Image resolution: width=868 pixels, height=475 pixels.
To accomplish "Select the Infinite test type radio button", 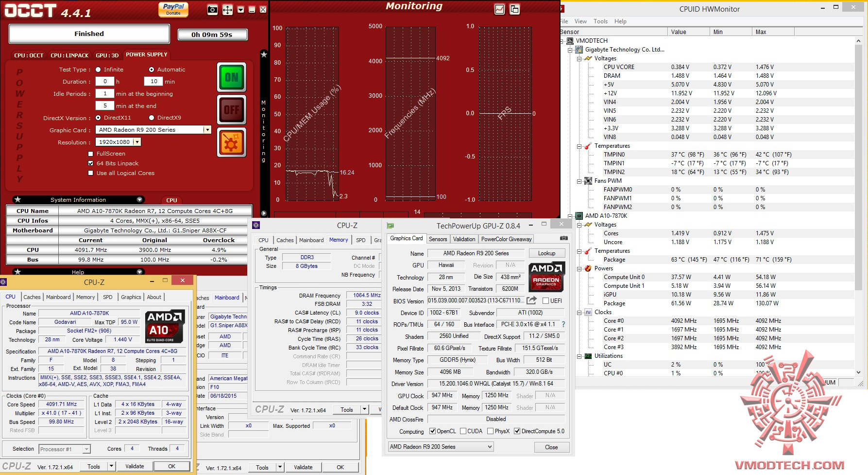I will pyautogui.click(x=98, y=70).
